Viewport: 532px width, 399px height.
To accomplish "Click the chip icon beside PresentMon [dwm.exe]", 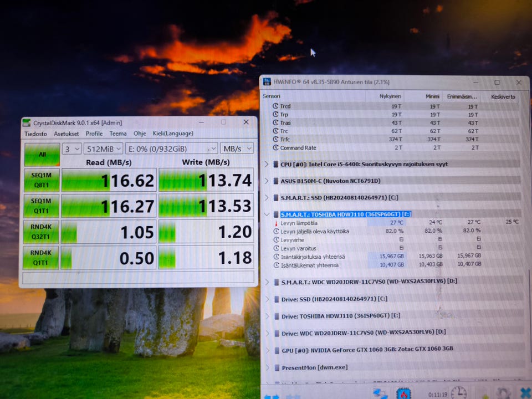I will point(277,367).
